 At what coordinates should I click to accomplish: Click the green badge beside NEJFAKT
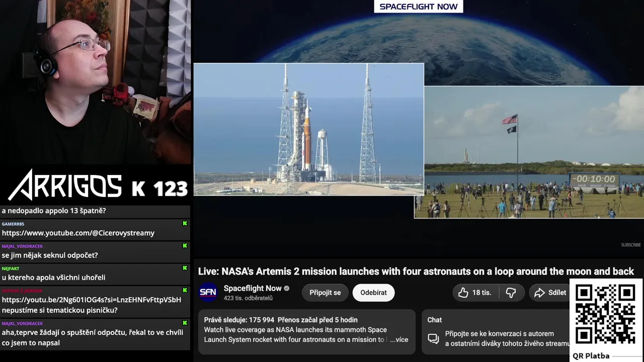click(x=185, y=268)
